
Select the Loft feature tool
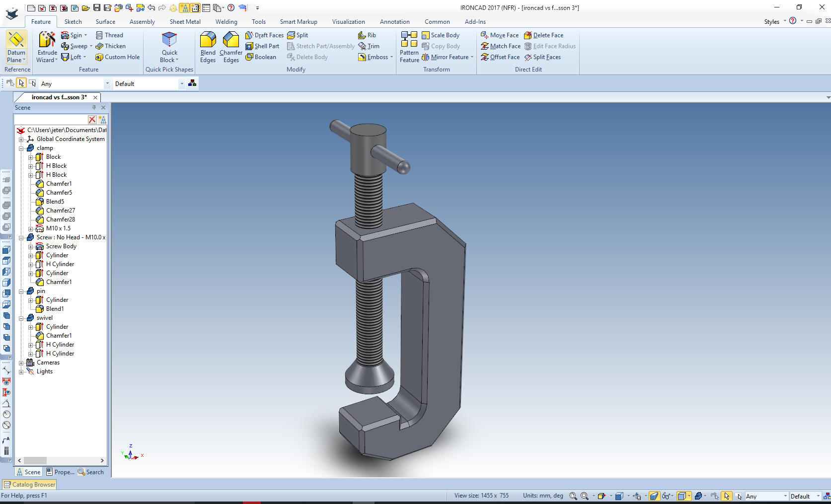point(74,57)
